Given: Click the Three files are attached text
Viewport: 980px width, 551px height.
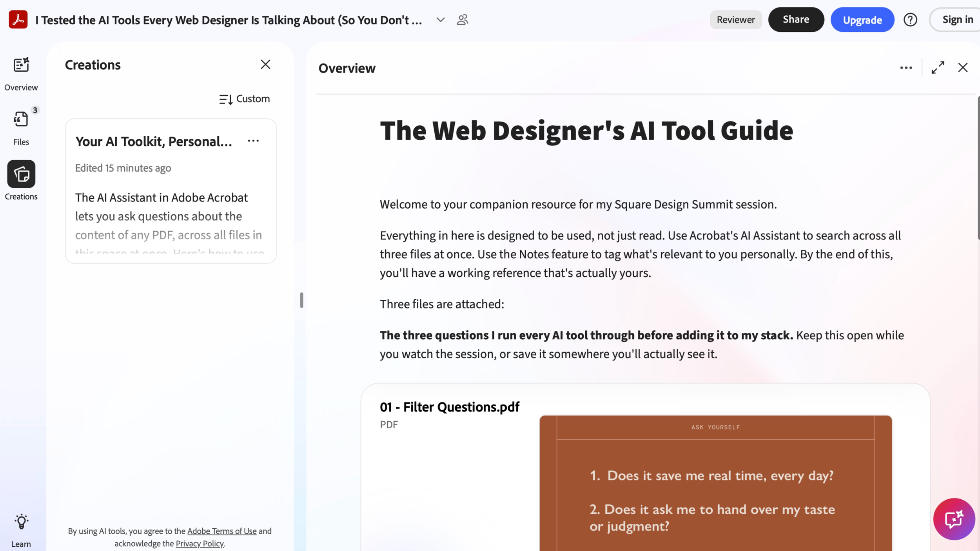Looking at the screenshot, I should pyautogui.click(x=442, y=304).
